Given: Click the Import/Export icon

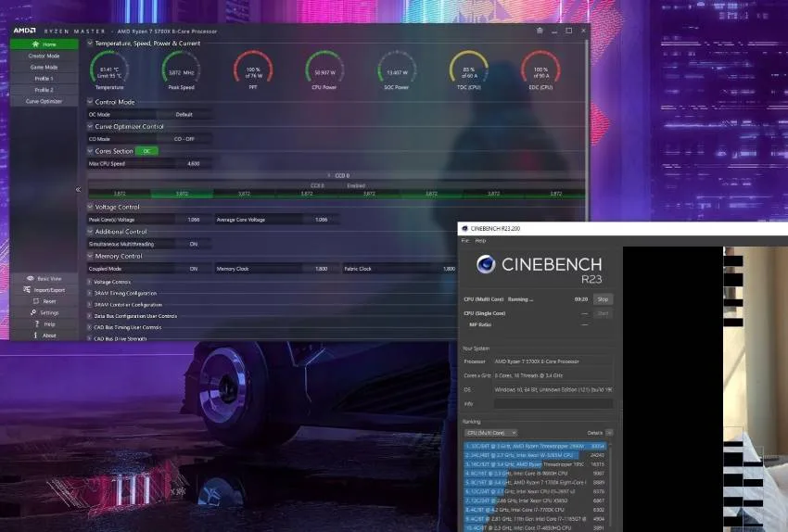Looking at the screenshot, I should click(27, 290).
